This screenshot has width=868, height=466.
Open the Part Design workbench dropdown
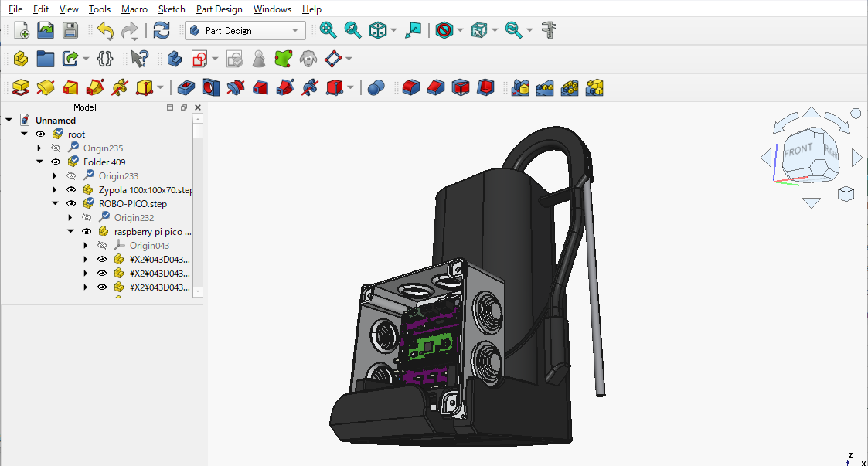(245, 31)
